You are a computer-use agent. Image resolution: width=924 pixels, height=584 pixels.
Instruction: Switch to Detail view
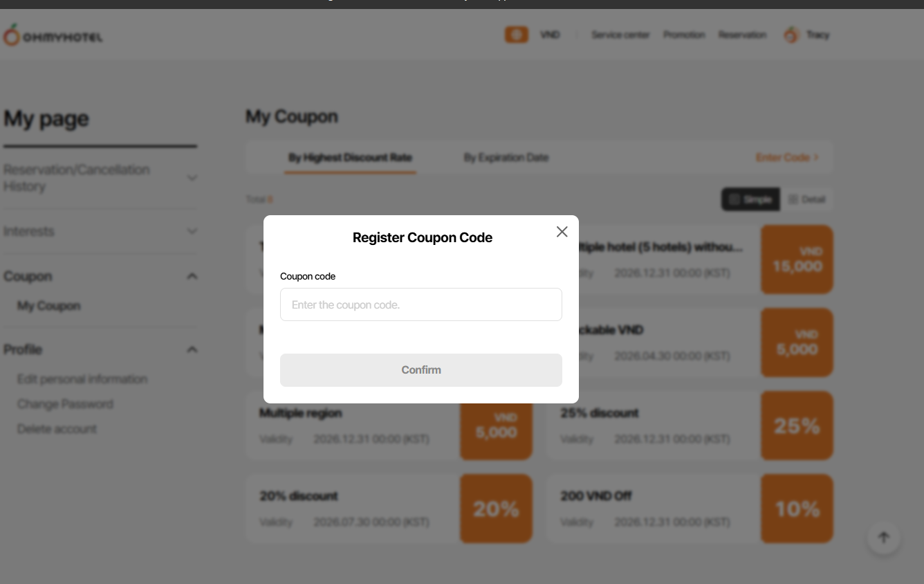click(806, 199)
